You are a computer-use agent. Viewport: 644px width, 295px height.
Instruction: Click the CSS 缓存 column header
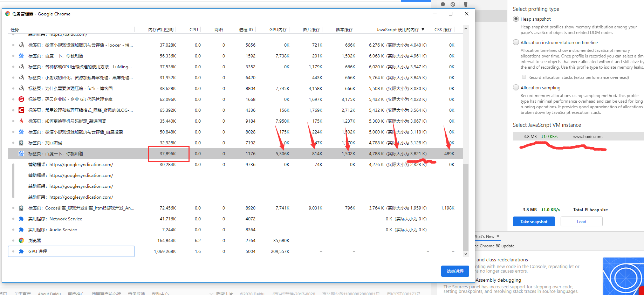(x=443, y=30)
